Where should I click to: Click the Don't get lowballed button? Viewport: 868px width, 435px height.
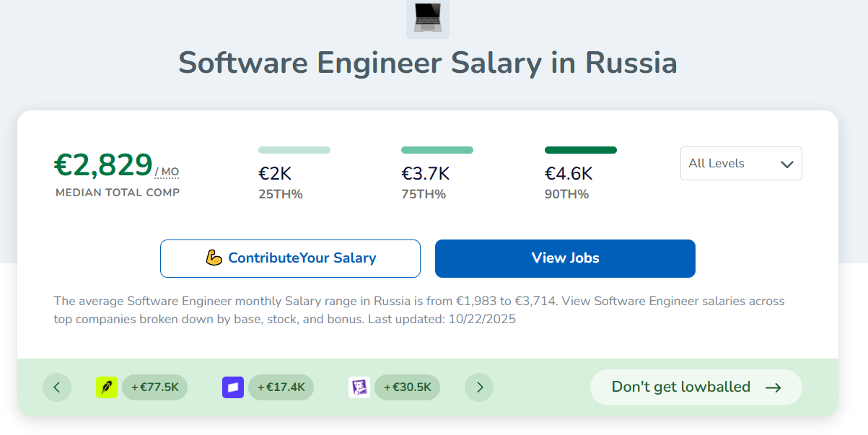(696, 387)
